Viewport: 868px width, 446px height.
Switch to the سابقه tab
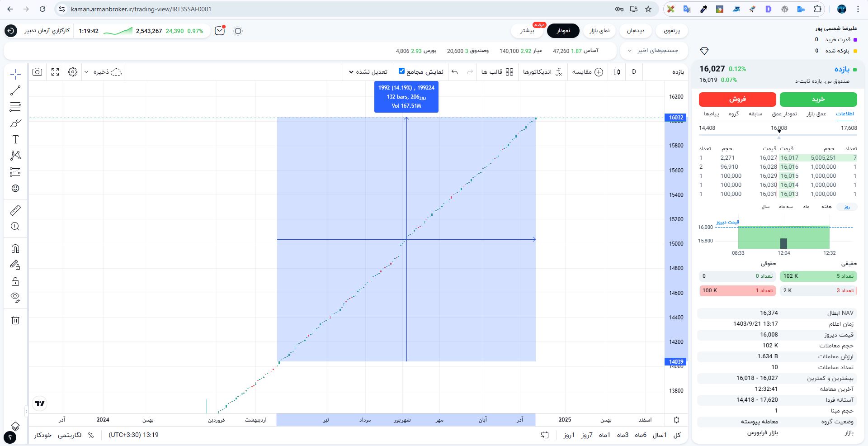tap(755, 114)
